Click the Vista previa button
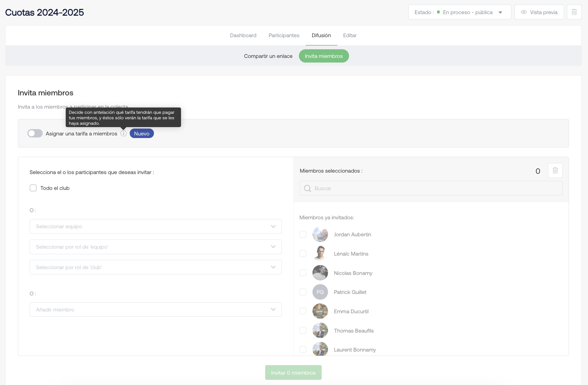 [x=539, y=12]
